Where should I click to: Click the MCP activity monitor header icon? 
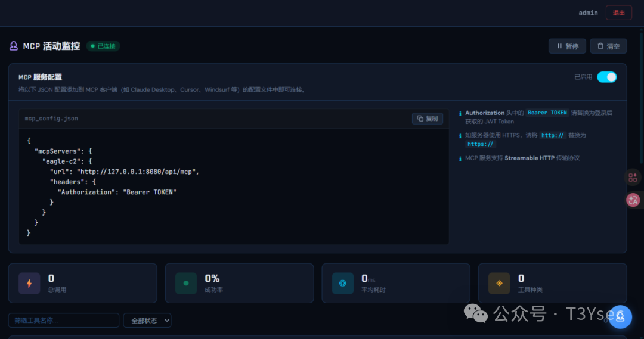14,46
